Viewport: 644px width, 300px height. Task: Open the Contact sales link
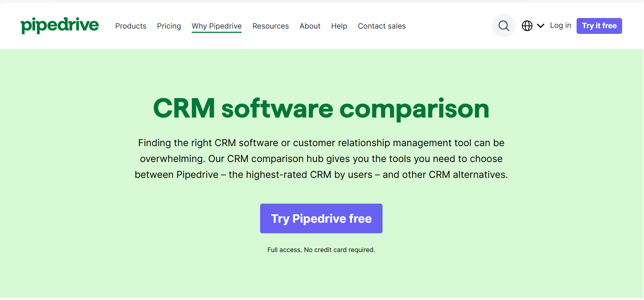click(381, 26)
